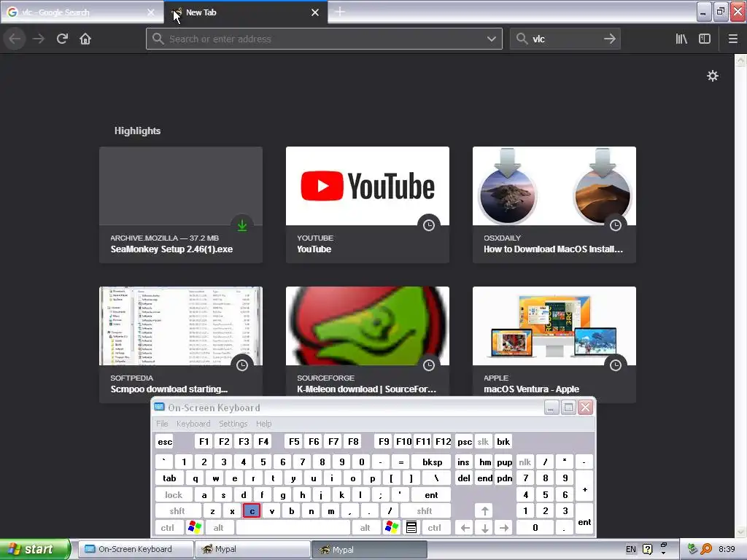The width and height of the screenshot is (747, 560).
Task: Click EN language indicator in taskbar
Action: coord(631,549)
